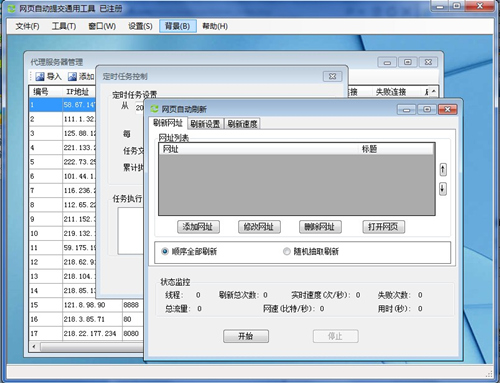Click the green app icon in main title bar
This screenshot has width=500, height=383.
click(x=11, y=8)
